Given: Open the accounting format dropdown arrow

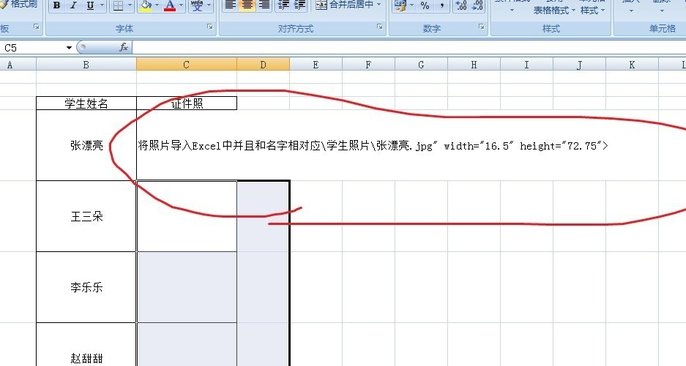Looking at the screenshot, I should point(412,5).
